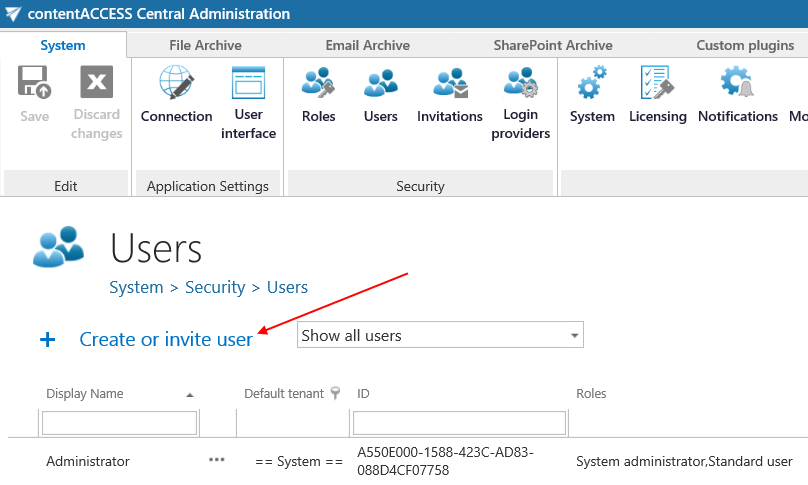Switch to the Email Archive tab
The height and width of the screenshot is (485, 808).
coord(367,45)
